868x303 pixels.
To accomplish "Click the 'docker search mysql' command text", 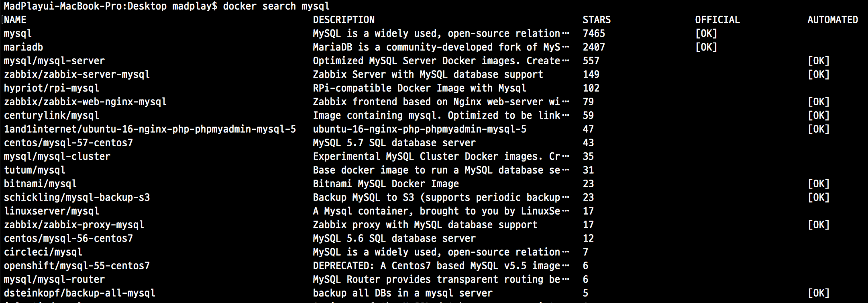I will click(x=276, y=6).
